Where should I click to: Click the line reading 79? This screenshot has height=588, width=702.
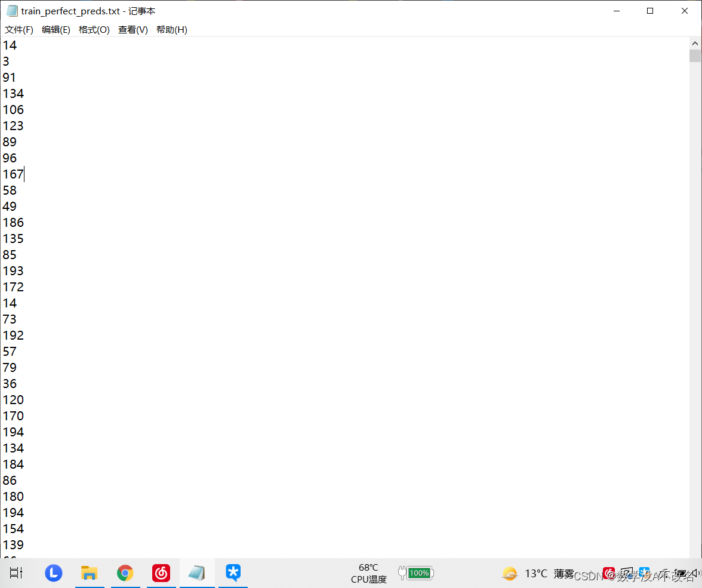tap(10, 368)
